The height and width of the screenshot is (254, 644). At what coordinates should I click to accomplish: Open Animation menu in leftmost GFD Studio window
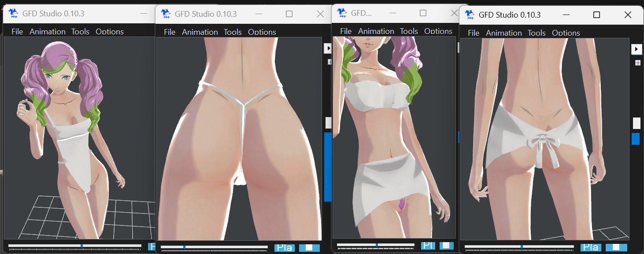48,32
